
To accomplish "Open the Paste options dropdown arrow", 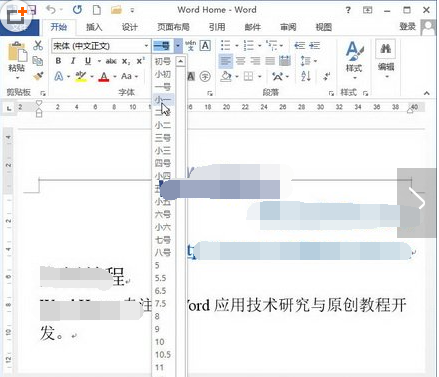I will [x=17, y=78].
